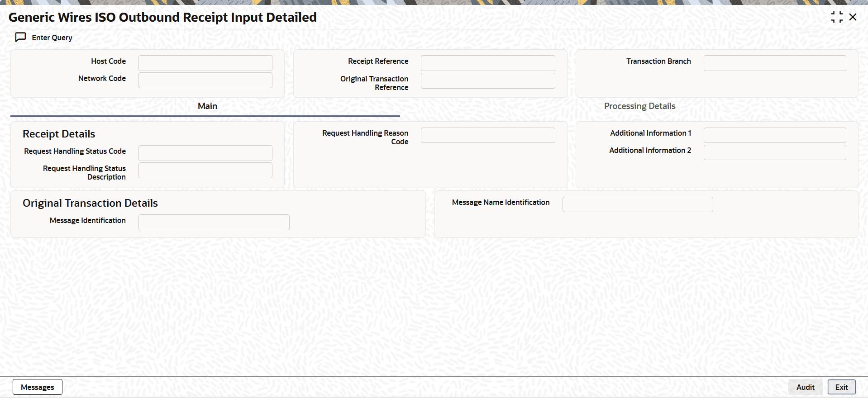Image resolution: width=868 pixels, height=398 pixels.
Task: Click the Receipt Details section heading
Action: click(59, 134)
